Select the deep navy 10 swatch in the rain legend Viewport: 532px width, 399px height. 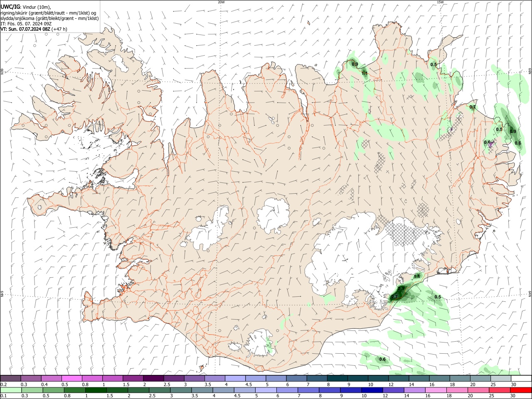[x=372, y=390]
